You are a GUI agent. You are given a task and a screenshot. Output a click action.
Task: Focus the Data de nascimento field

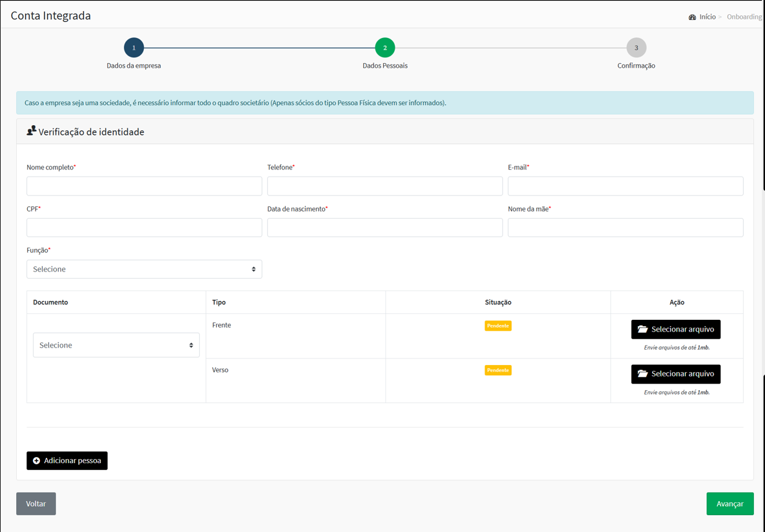[384, 228]
